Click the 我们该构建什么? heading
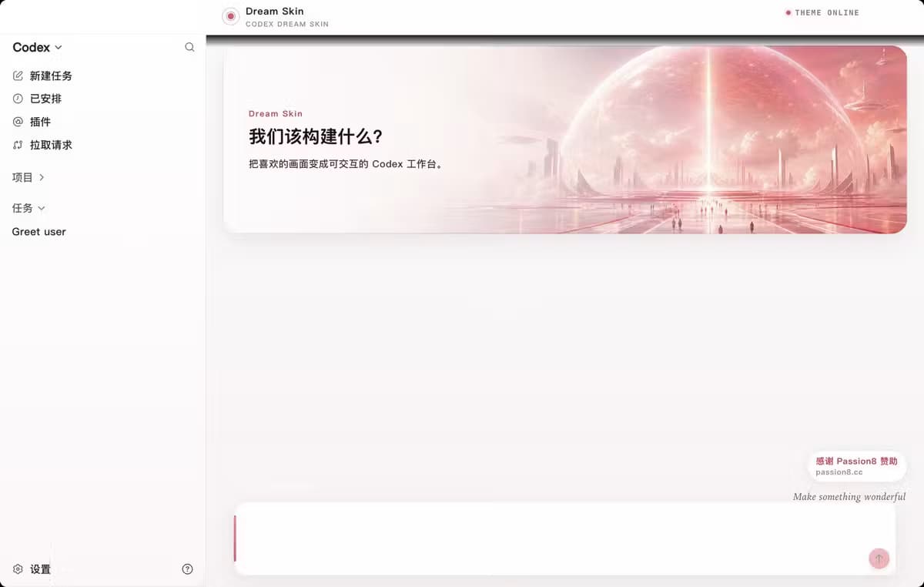The width and height of the screenshot is (924, 587). (x=316, y=137)
